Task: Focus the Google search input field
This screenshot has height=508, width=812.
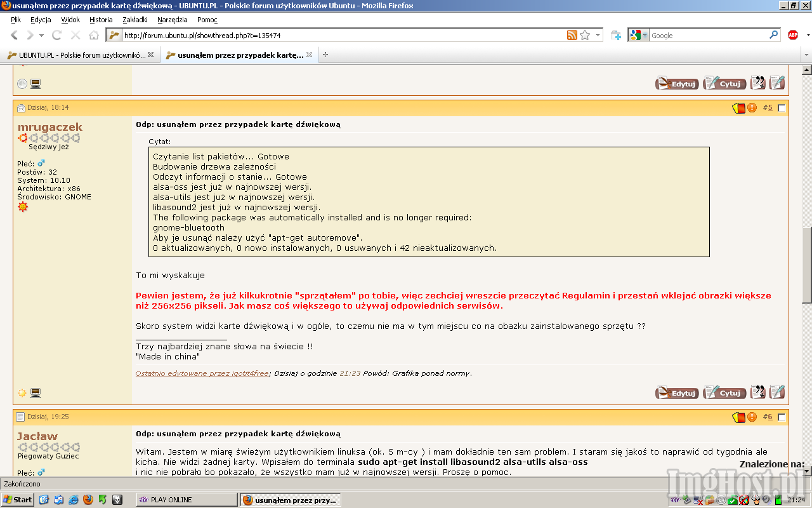Action: point(709,36)
